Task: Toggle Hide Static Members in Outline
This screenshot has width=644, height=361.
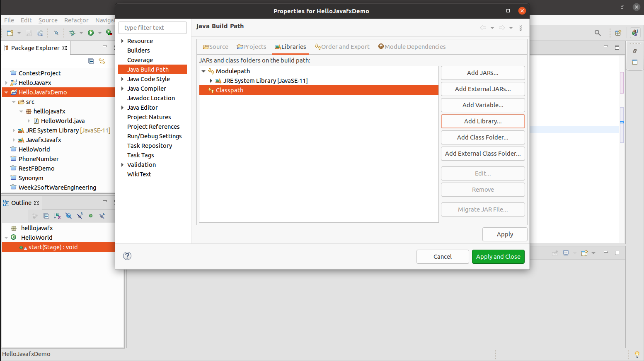Action: pyautogui.click(x=80, y=216)
